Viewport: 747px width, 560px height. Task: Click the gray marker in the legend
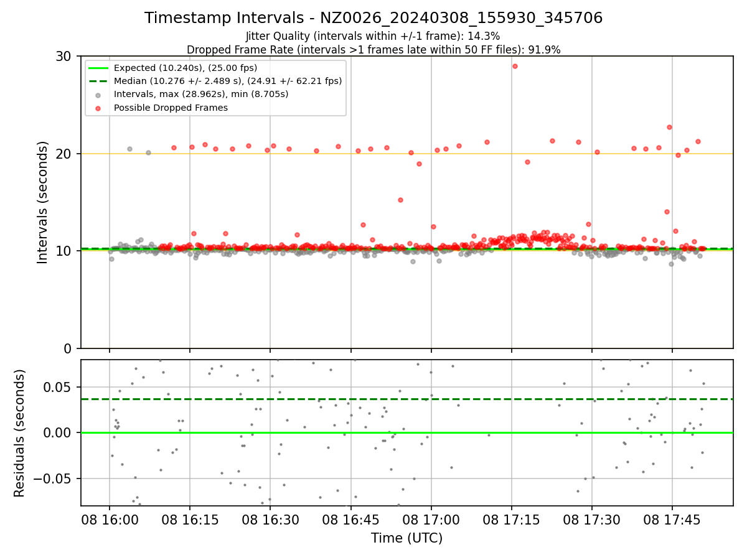pos(99,95)
